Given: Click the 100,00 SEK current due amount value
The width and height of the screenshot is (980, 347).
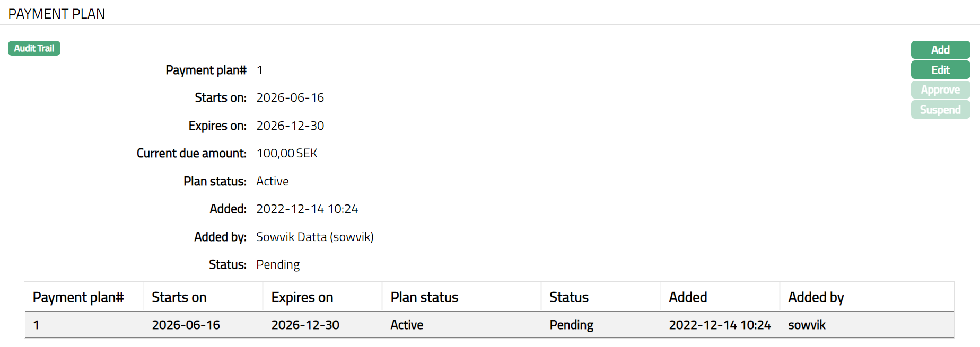Looking at the screenshot, I should 287,154.
